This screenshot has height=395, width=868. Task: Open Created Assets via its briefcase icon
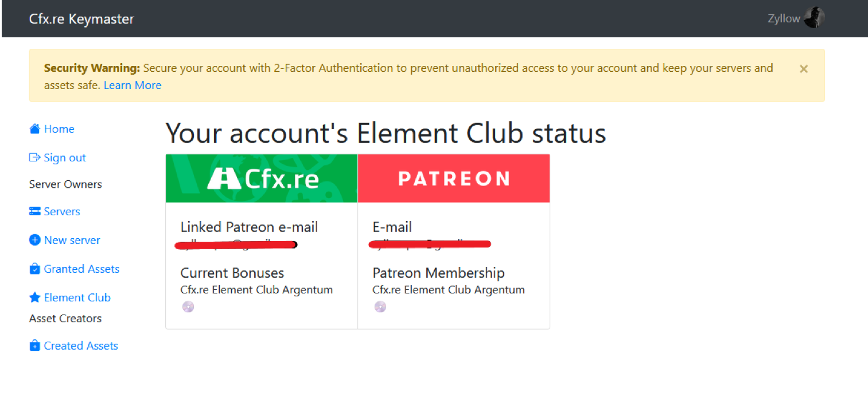point(35,346)
